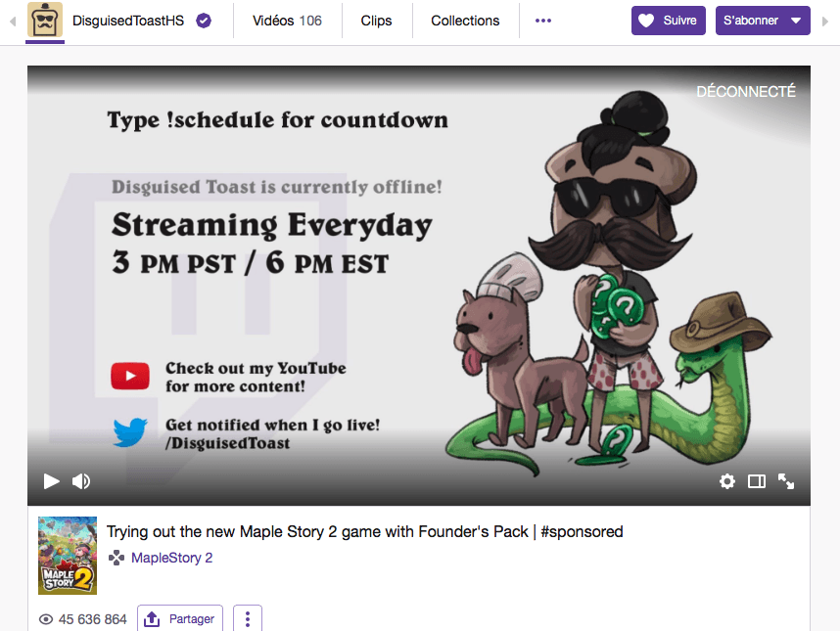Click the MapleStory 2 game box art thumbnail
The height and width of the screenshot is (631, 840).
[68, 556]
